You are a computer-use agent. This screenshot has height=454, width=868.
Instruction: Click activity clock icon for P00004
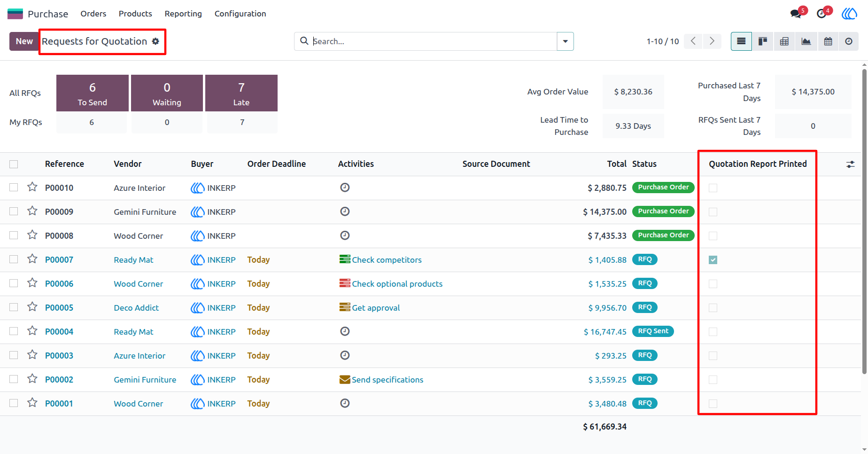coord(345,331)
